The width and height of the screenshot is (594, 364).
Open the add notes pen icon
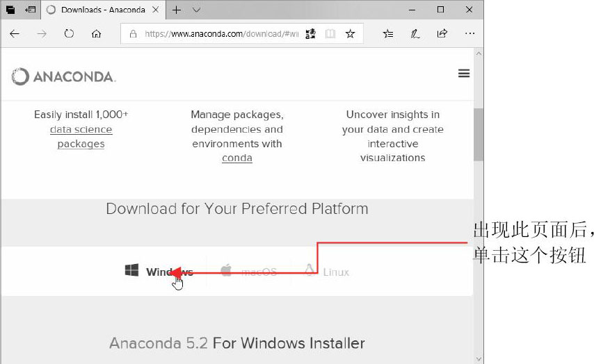coord(415,34)
